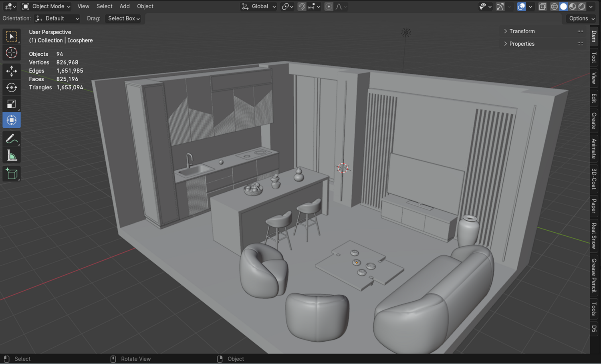Screen dimensions: 601x364
Task: Open the Add menu
Action: coord(125,6)
